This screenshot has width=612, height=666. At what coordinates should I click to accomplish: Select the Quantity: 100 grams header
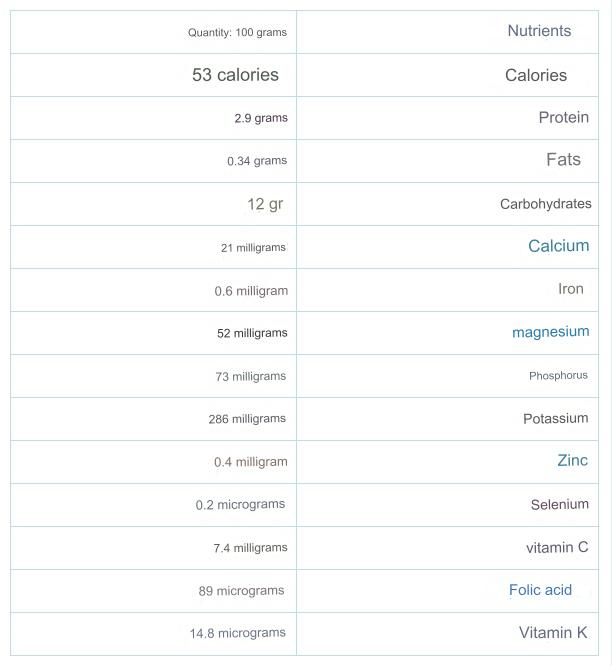click(x=237, y=33)
